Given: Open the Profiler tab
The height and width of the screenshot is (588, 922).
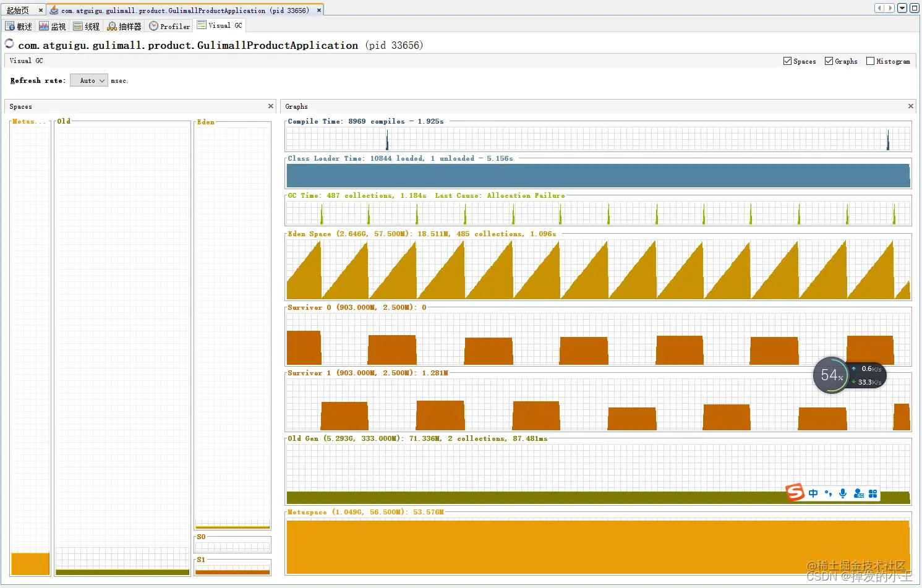Looking at the screenshot, I should click(169, 26).
